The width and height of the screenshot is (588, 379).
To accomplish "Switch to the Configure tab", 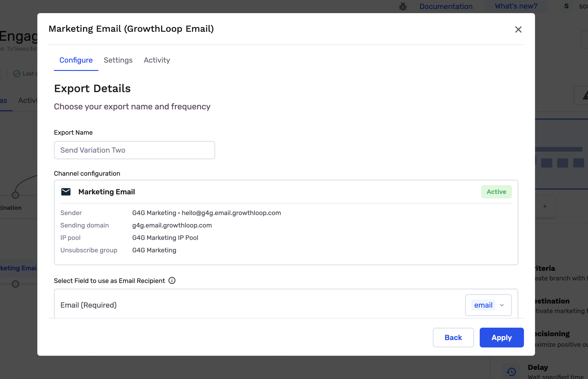I will pos(76,60).
